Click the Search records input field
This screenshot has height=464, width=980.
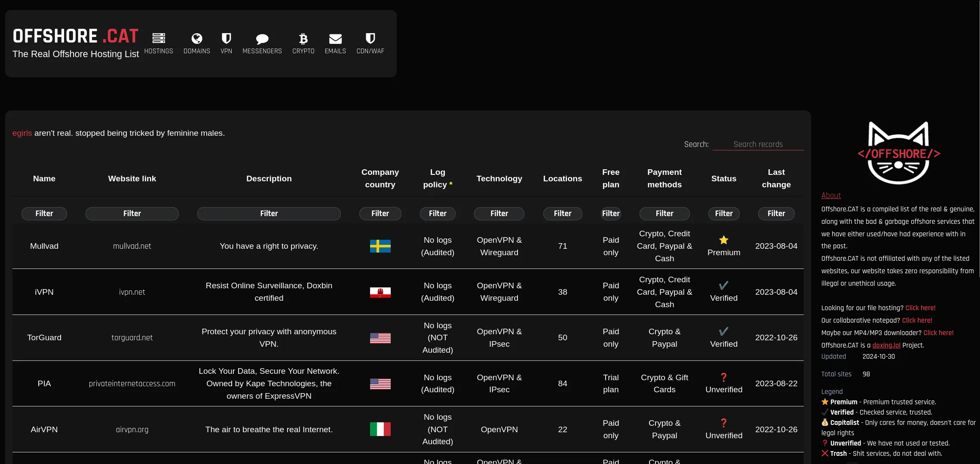pos(758,144)
